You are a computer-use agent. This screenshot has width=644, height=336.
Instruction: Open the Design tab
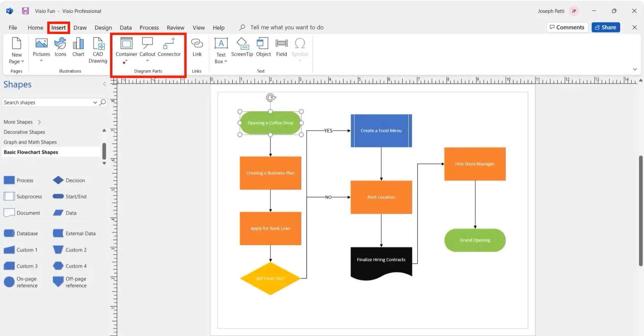point(103,28)
